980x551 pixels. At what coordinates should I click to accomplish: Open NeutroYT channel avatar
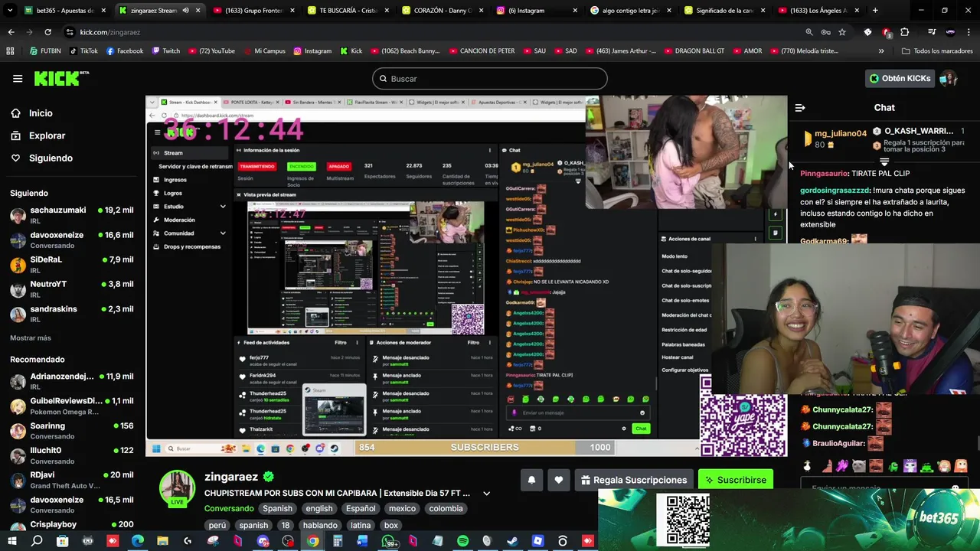pyautogui.click(x=18, y=289)
